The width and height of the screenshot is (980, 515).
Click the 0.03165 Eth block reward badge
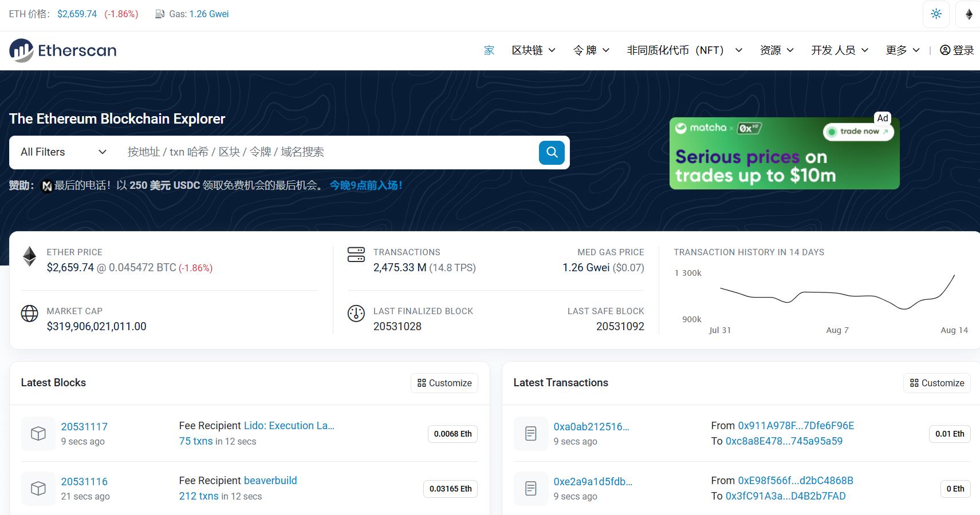(451, 489)
